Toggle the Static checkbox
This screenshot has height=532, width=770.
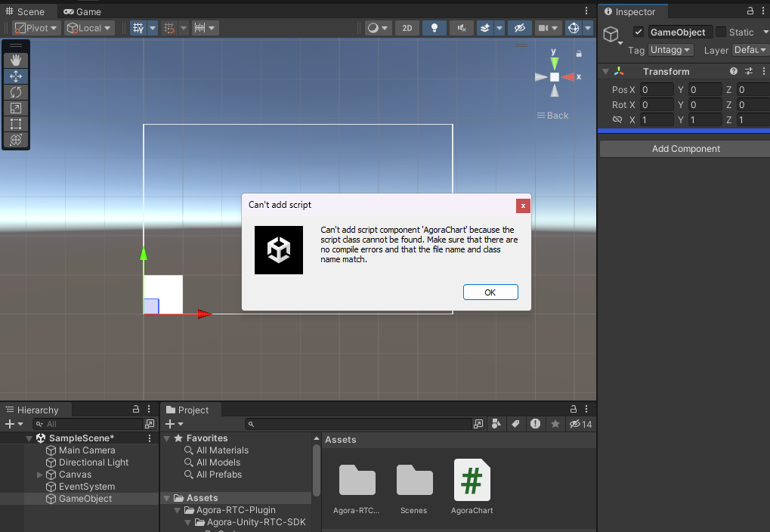[x=721, y=32]
